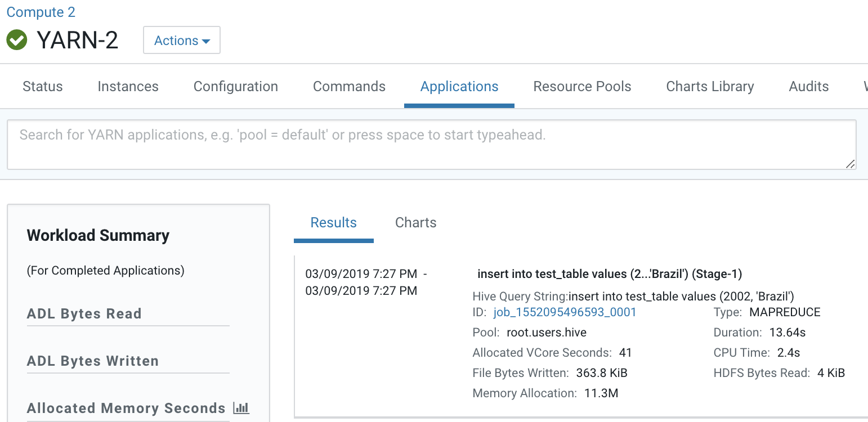Select the Results sub-tab
The width and height of the screenshot is (868, 422).
click(x=333, y=222)
